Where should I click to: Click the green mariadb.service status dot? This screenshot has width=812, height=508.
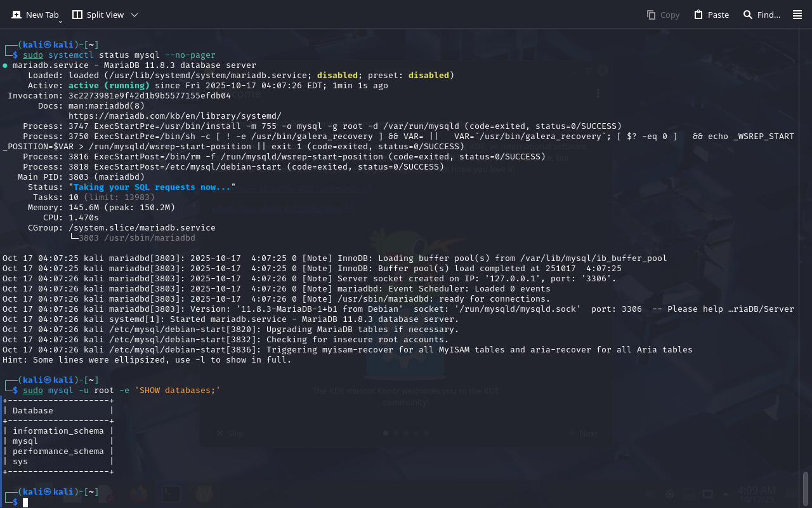tap(5, 65)
